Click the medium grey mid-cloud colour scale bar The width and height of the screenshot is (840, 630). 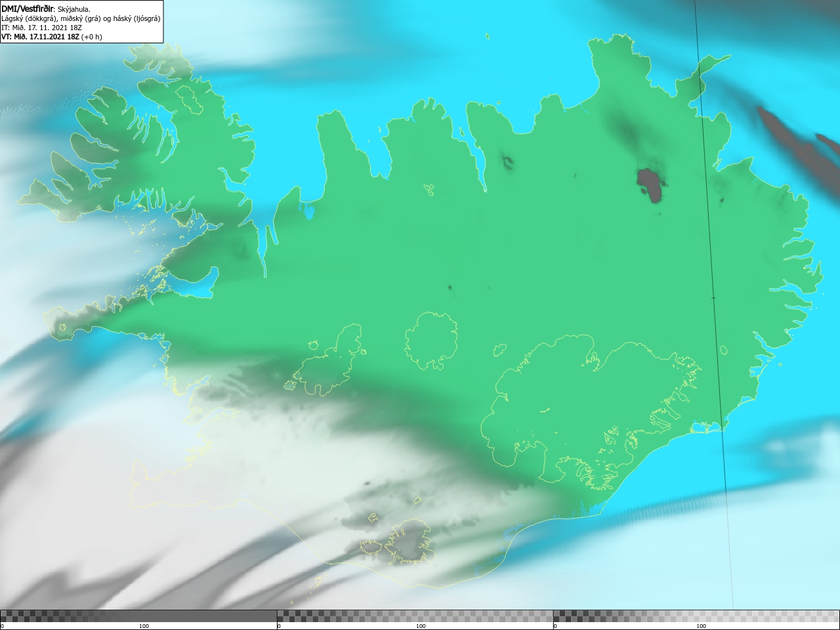pyautogui.click(x=415, y=616)
